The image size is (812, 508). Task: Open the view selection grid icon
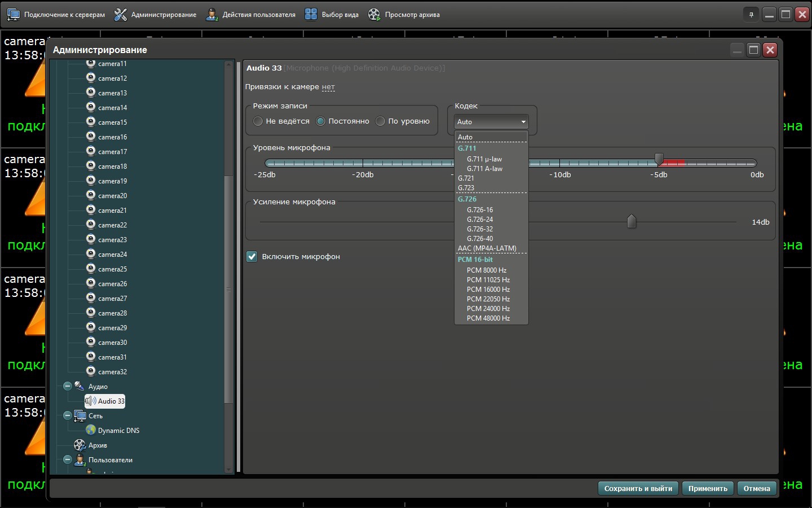point(311,15)
